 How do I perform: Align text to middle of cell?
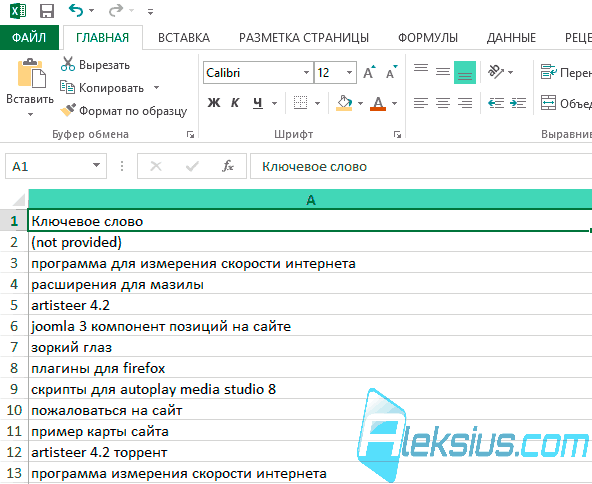click(x=442, y=72)
